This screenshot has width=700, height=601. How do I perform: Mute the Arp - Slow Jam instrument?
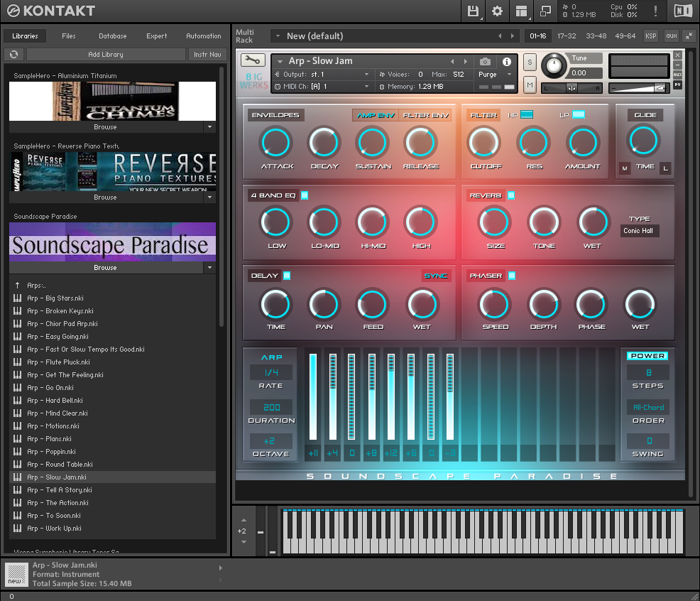click(530, 85)
